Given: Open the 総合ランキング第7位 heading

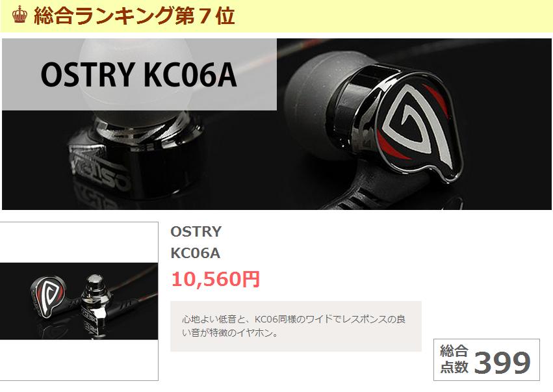Looking at the screenshot, I should click(135, 16).
